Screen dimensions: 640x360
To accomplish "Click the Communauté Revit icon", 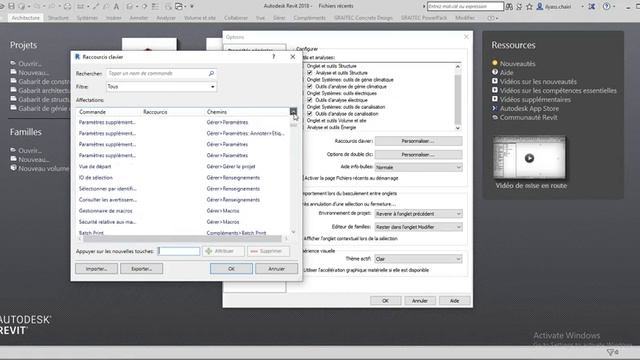I will click(495, 117).
